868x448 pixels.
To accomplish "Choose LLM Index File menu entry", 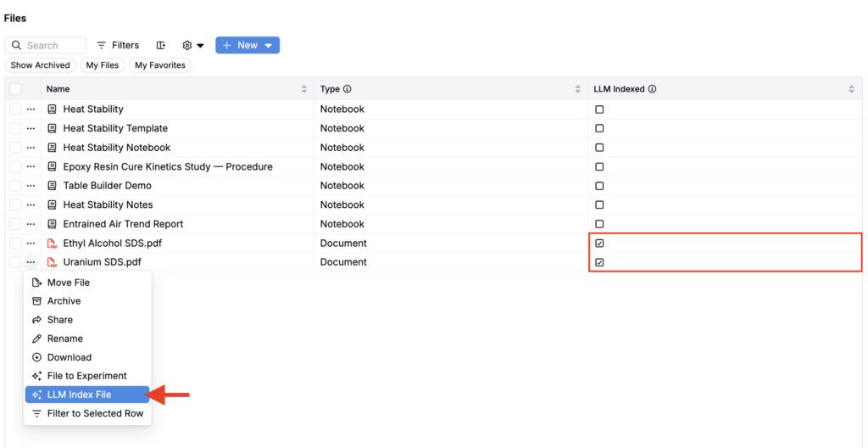I will [x=87, y=395].
